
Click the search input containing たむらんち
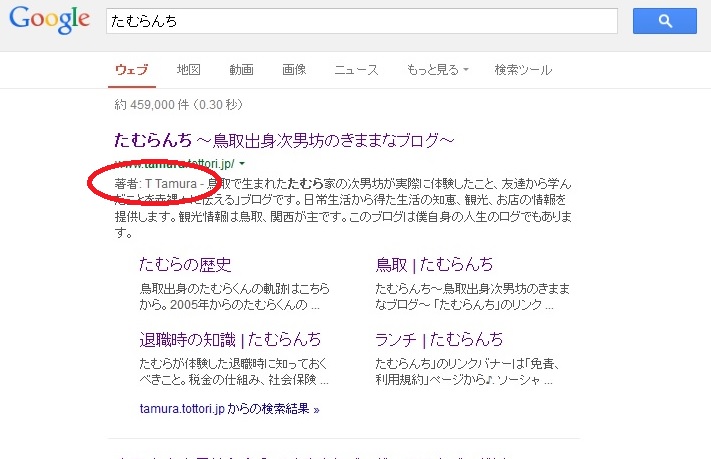tap(362, 21)
